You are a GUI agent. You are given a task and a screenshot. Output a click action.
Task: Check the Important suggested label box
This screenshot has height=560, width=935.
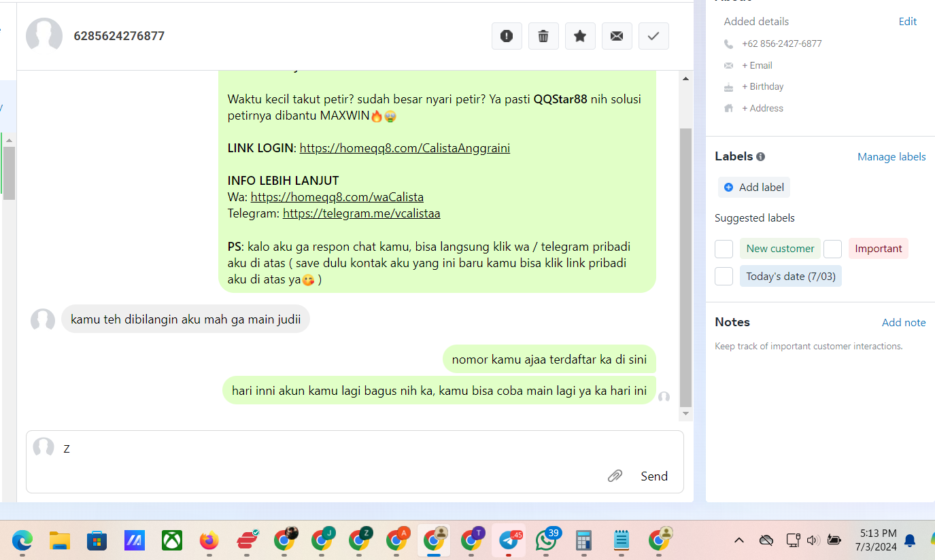pyautogui.click(x=832, y=249)
